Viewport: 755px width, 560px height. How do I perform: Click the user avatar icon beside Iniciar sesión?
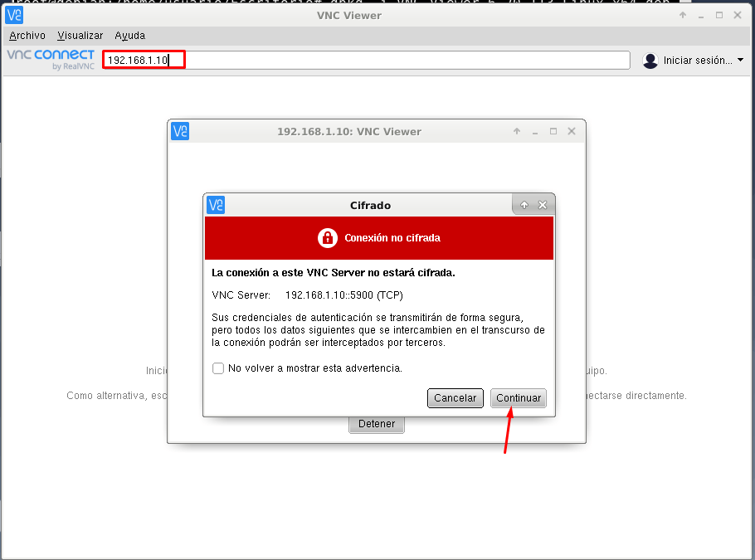[650, 61]
